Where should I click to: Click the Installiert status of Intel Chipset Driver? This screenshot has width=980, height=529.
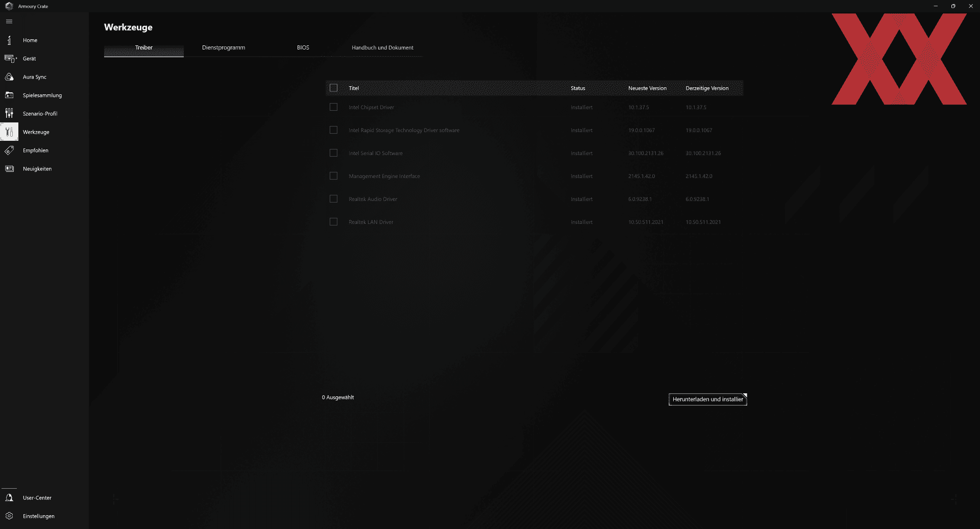click(x=581, y=108)
